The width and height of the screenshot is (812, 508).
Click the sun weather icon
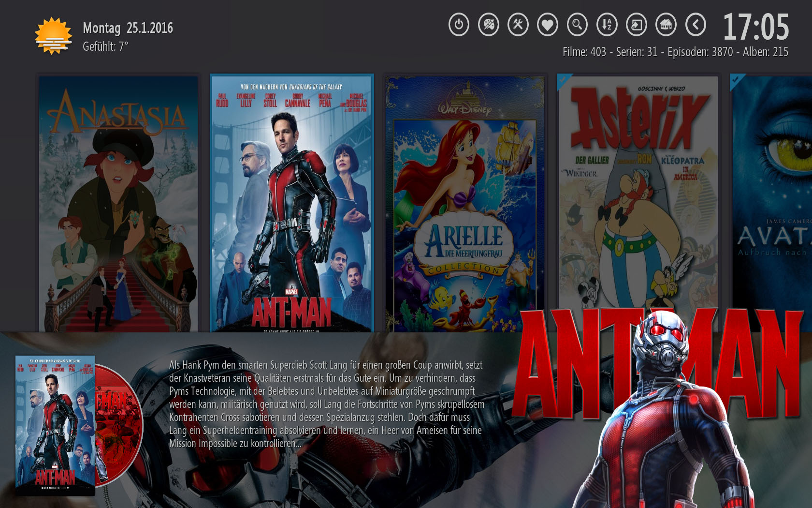[53, 36]
